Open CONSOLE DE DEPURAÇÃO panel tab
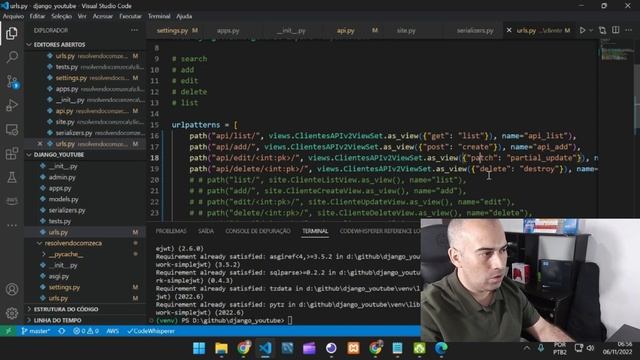This screenshot has height=360, width=640. pyautogui.click(x=258, y=231)
